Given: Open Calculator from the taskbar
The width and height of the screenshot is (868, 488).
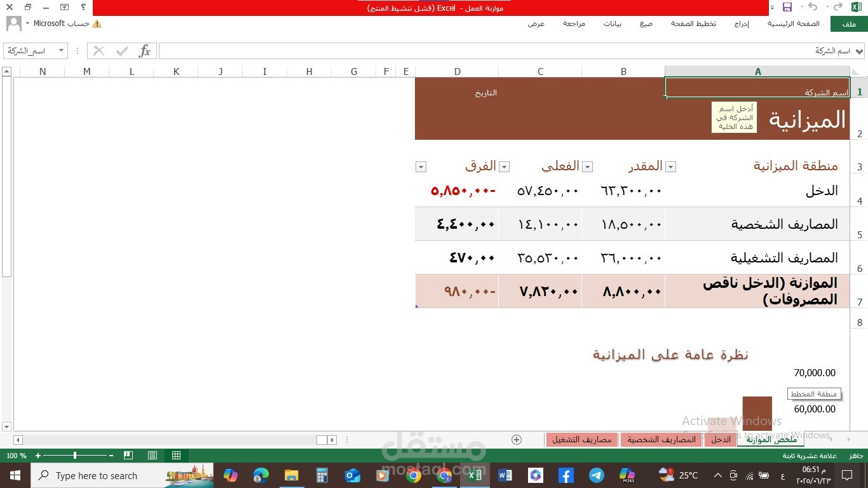Looking at the screenshot, I should 322,475.
